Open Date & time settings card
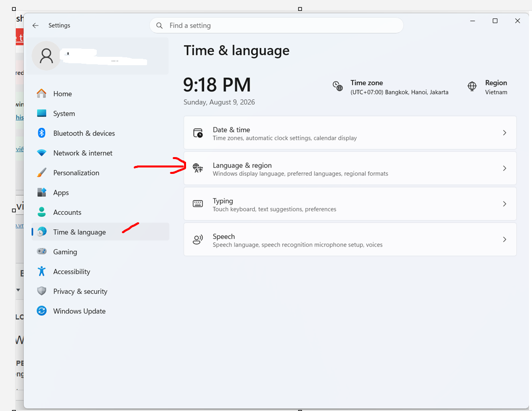The width and height of the screenshot is (532, 411). tap(350, 133)
